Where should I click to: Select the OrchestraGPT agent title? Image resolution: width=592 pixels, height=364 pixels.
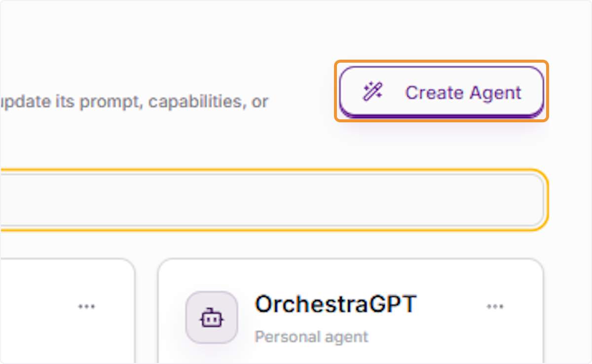[335, 304]
